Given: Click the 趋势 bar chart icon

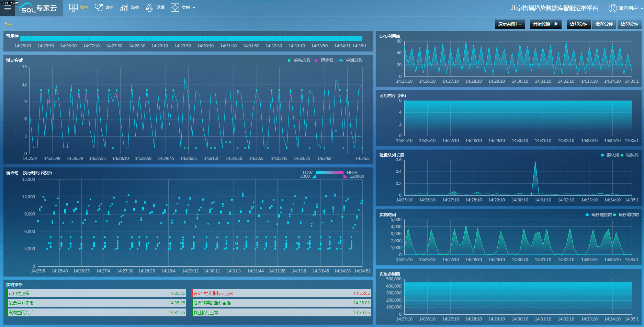Looking at the screenshot, I should tap(124, 8).
